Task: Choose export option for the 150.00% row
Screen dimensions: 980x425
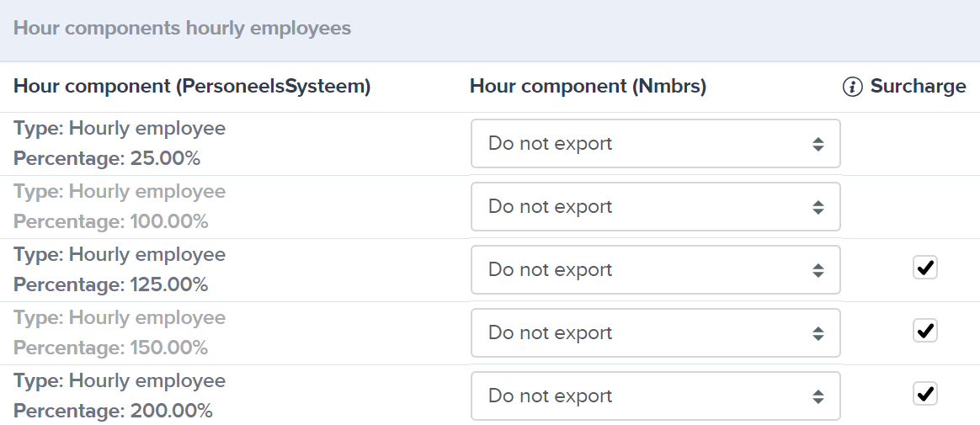Action: tap(656, 333)
